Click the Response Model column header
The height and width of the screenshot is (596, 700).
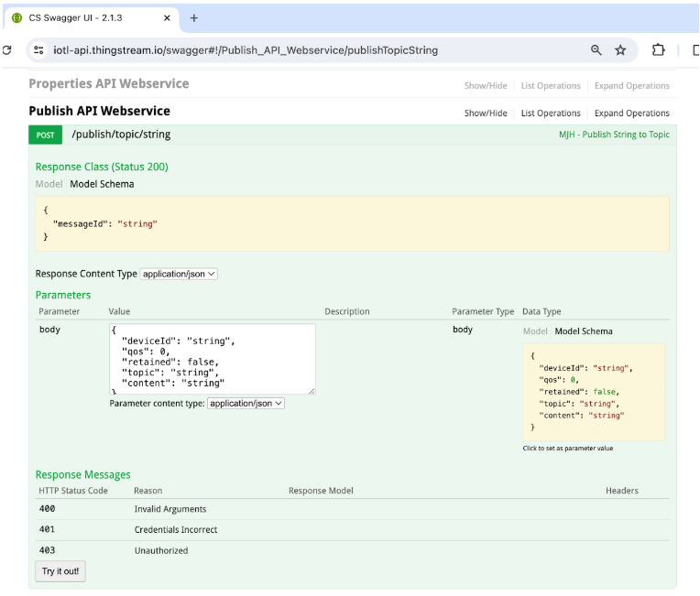pos(321,491)
